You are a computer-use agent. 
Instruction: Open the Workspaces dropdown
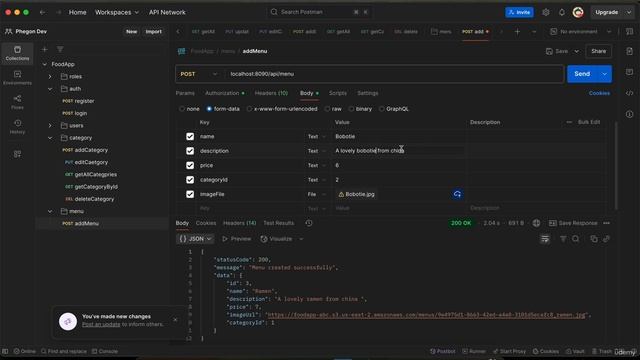pyautogui.click(x=117, y=12)
